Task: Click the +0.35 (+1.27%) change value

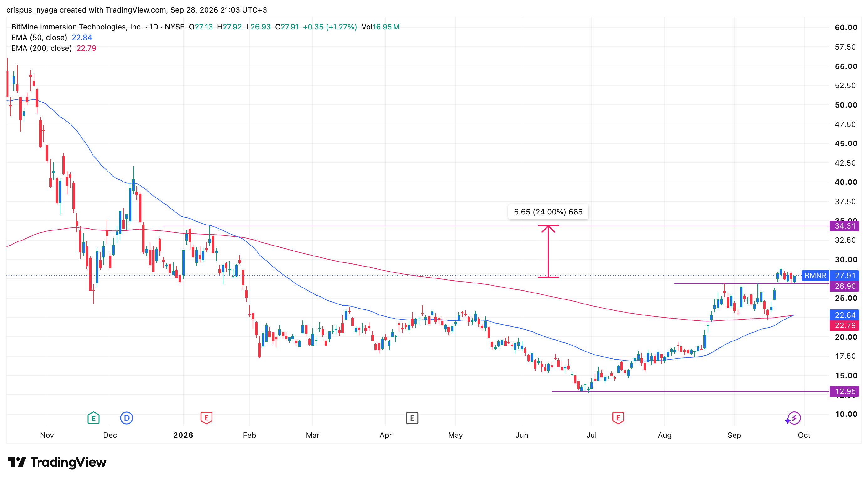Action: coord(330,27)
